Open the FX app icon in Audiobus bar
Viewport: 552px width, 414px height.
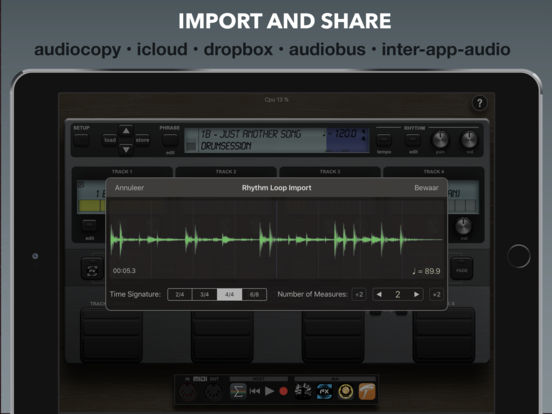(x=324, y=391)
